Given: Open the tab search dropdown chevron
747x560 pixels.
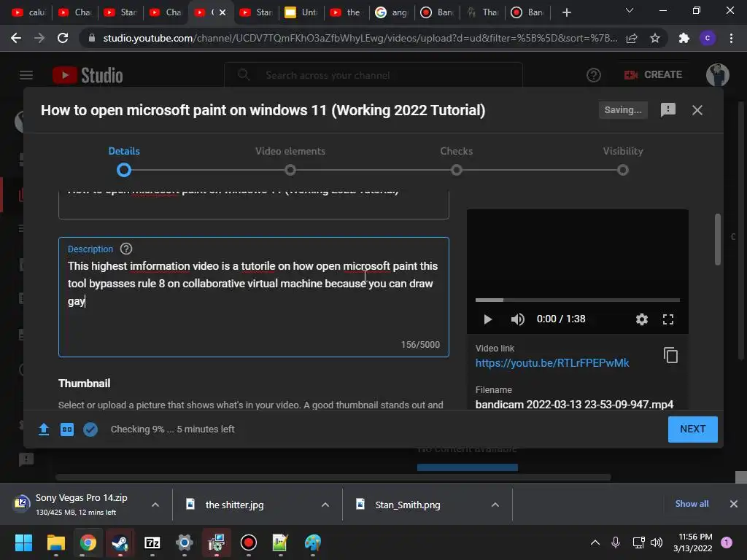Looking at the screenshot, I should tap(630, 10).
